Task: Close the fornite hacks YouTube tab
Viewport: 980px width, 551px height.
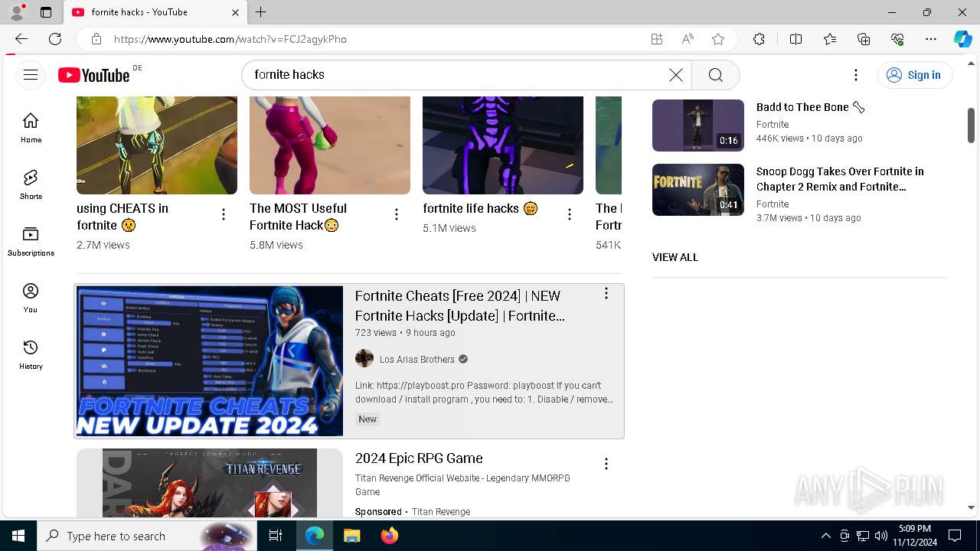Action: pos(235,12)
